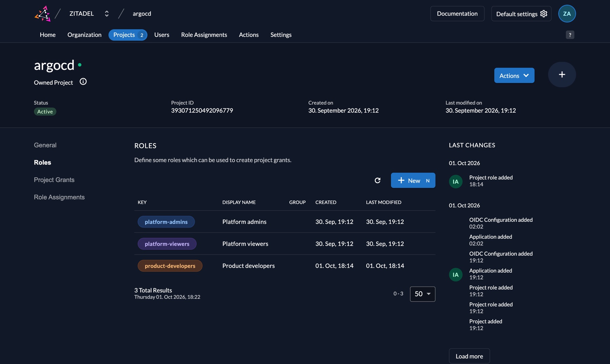Open Role Assignments in top navigation
The height and width of the screenshot is (364, 610).
click(x=204, y=35)
